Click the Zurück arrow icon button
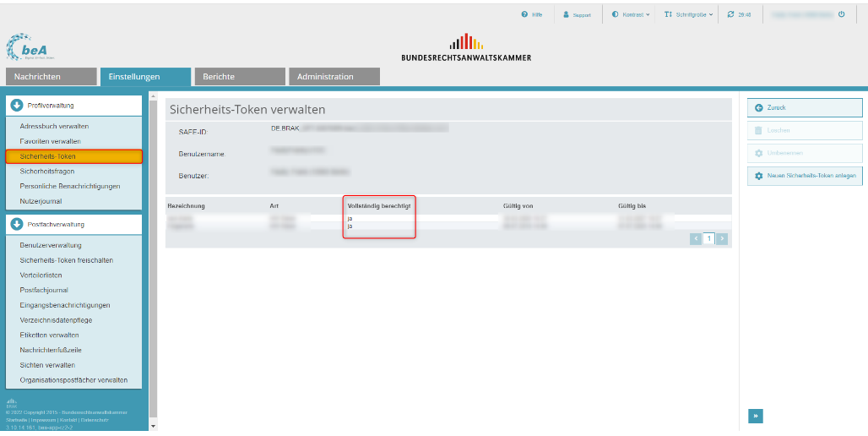868x436 pixels. (758, 107)
